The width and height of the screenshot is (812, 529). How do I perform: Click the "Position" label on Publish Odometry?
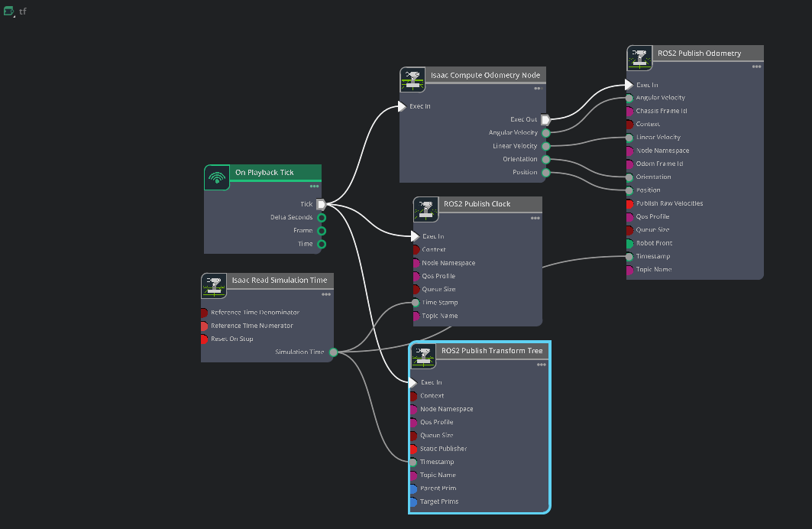[x=648, y=190]
